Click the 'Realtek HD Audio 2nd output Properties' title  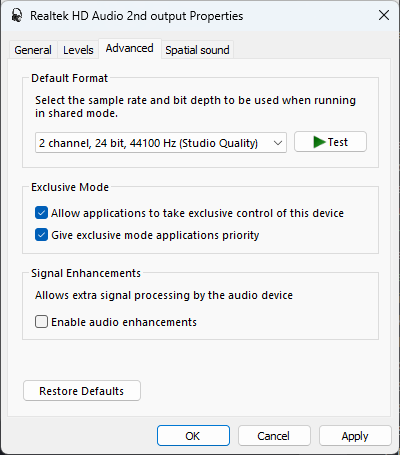point(137,16)
